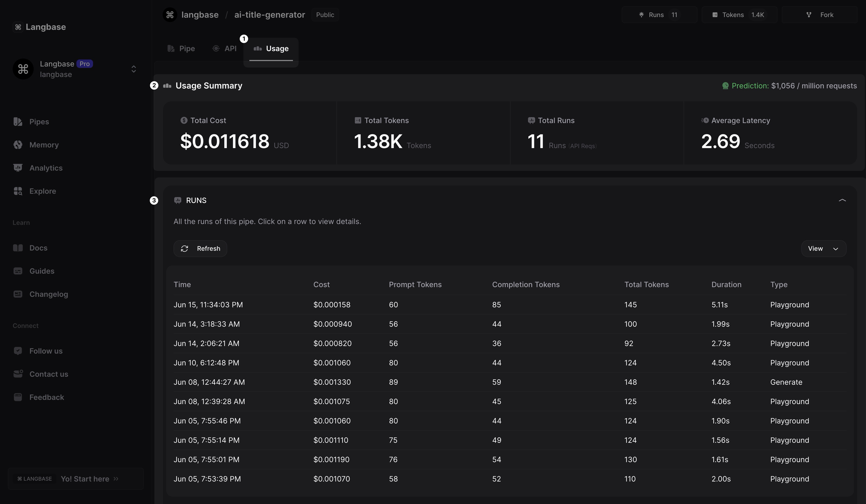Click the Refresh button
866x504 pixels.
tap(200, 249)
